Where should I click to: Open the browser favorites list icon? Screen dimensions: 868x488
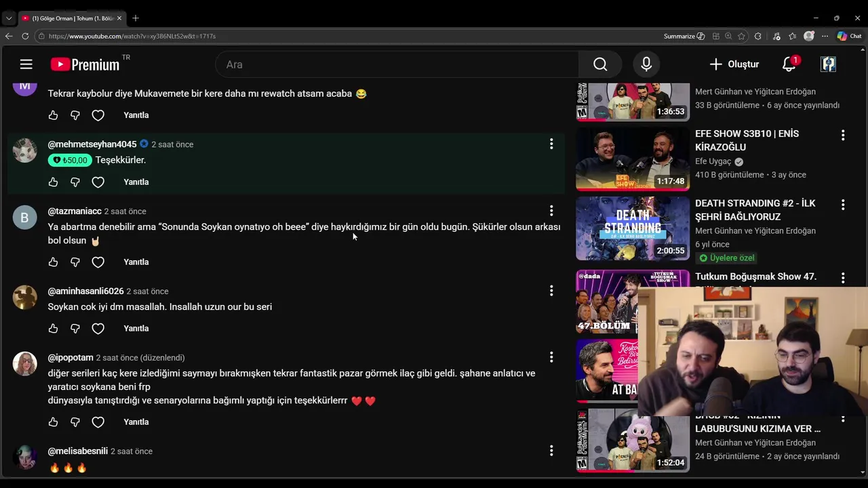[792, 36]
